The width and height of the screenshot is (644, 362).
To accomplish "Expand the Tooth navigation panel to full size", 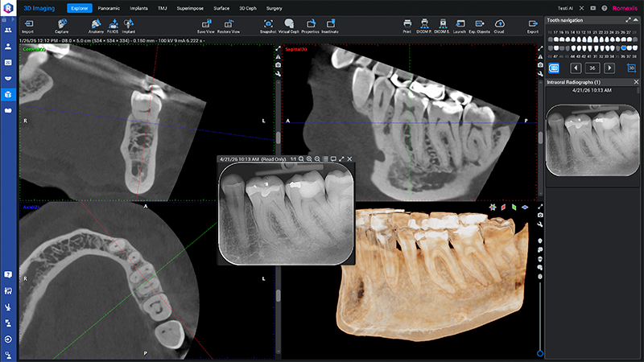I will [x=628, y=20].
